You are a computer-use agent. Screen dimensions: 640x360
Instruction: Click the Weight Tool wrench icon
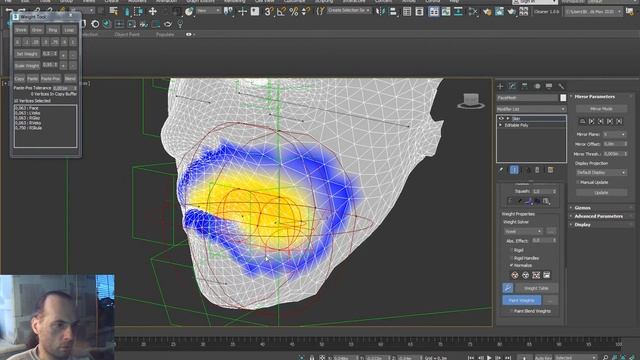(508, 288)
